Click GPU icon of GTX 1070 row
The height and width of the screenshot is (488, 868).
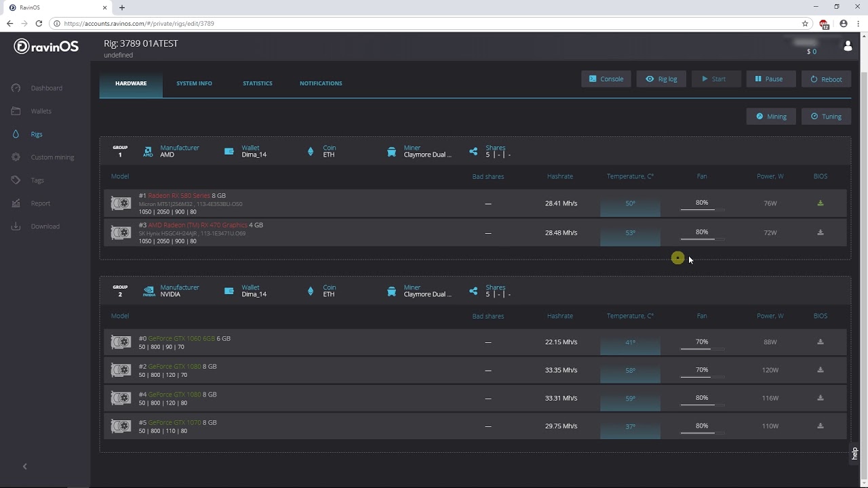(121, 426)
